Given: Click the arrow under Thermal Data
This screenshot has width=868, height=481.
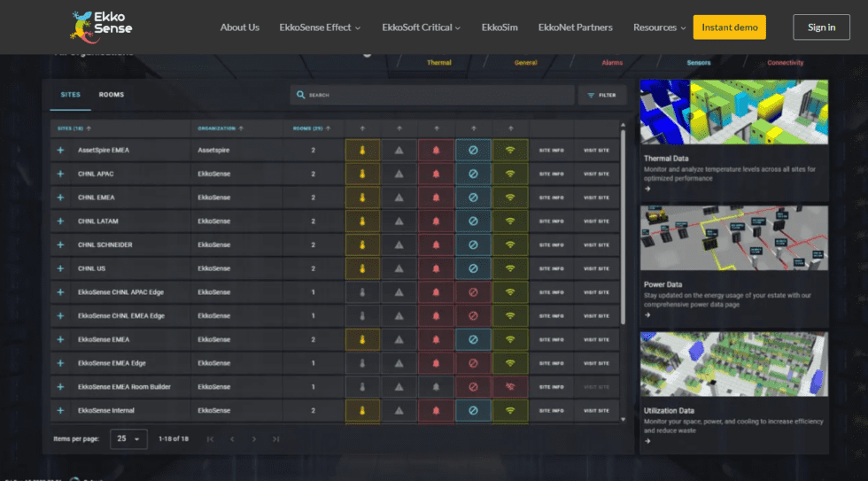Looking at the screenshot, I should [647, 189].
